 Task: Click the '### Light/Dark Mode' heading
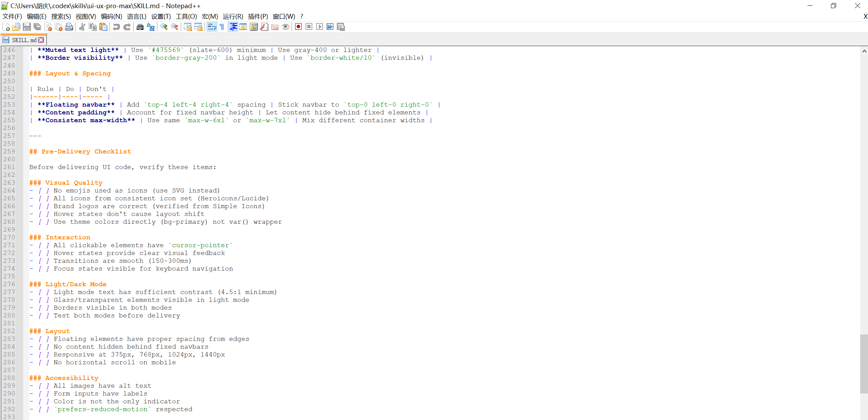pos(68,284)
